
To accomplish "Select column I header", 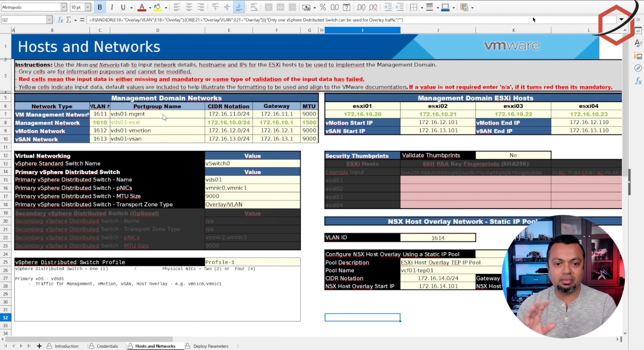I will point(363,30).
